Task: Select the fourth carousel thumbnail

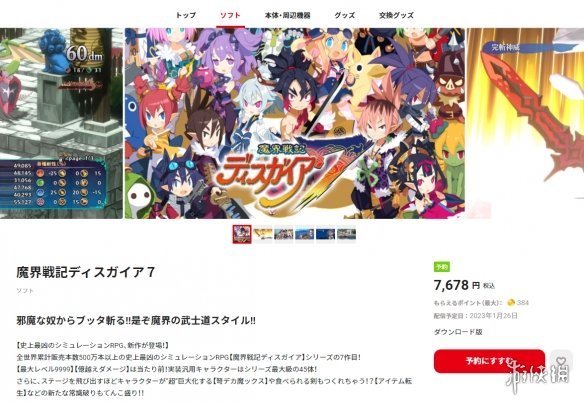Action: [x=305, y=234]
